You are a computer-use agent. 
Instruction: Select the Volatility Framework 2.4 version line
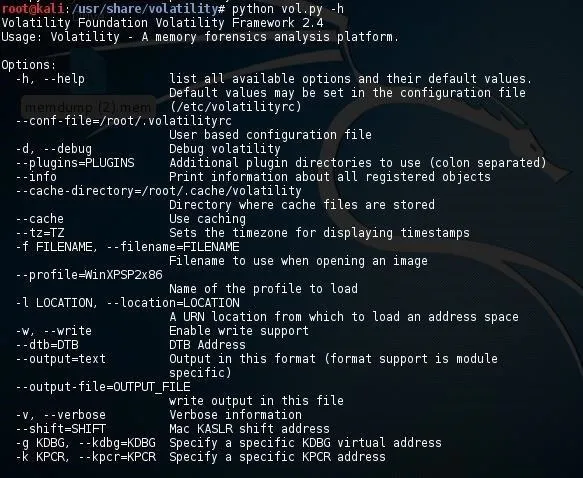162,23
